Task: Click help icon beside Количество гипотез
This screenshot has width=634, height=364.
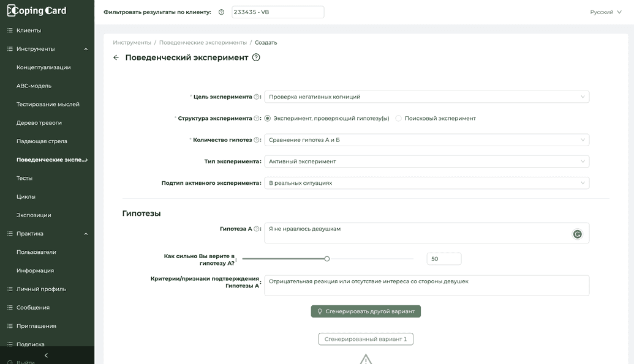Action: tap(256, 139)
